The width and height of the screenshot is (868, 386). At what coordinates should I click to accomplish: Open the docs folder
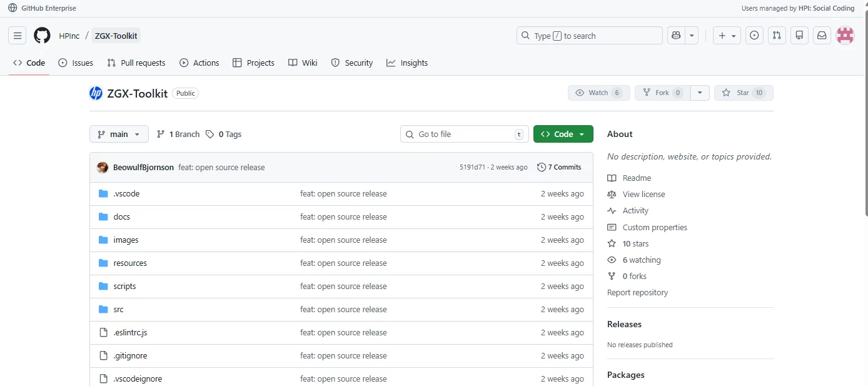coord(121,217)
